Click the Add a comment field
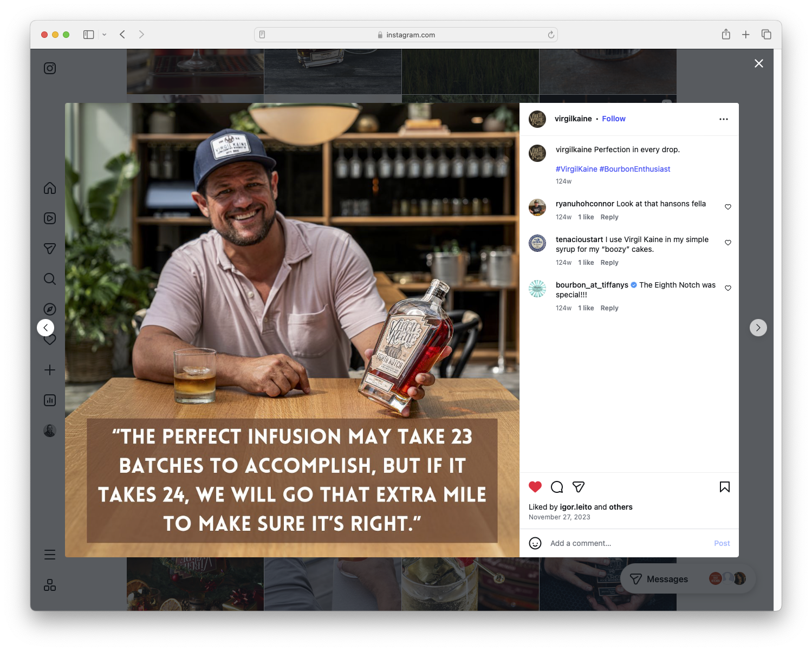 click(581, 543)
